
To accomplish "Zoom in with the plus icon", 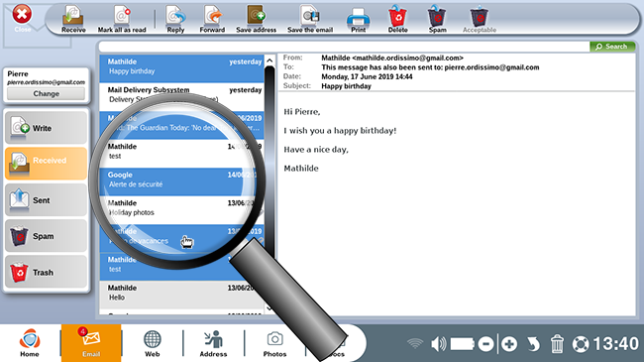I will coord(509,344).
